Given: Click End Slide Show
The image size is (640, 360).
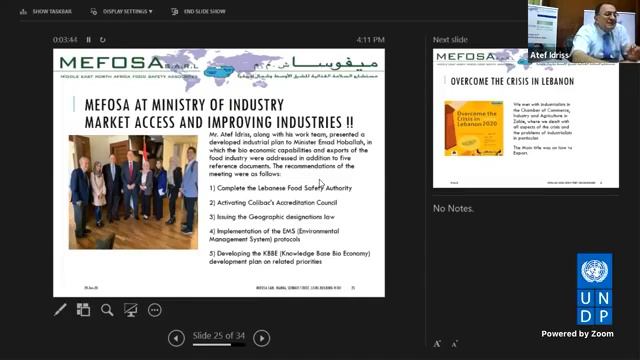Looking at the screenshot, I should (198, 11).
